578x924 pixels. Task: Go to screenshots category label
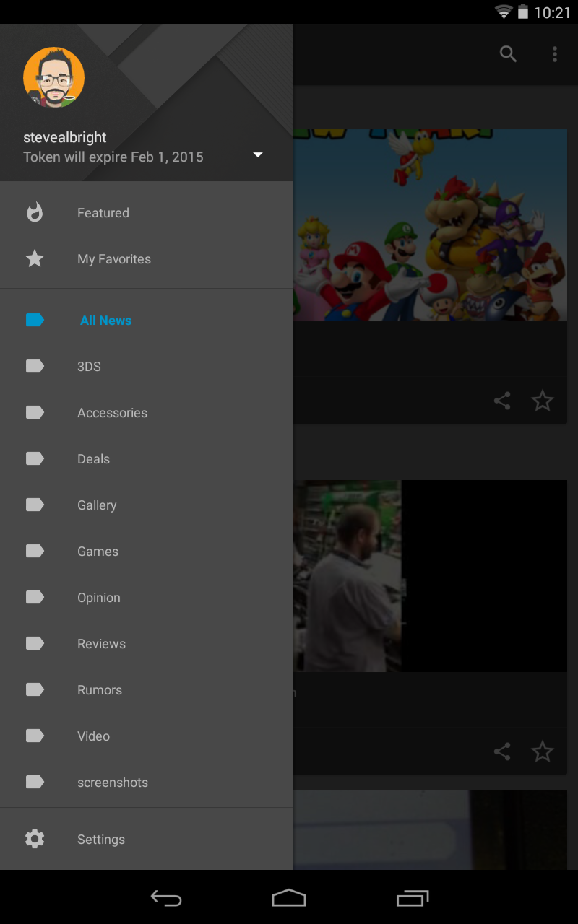tap(113, 783)
